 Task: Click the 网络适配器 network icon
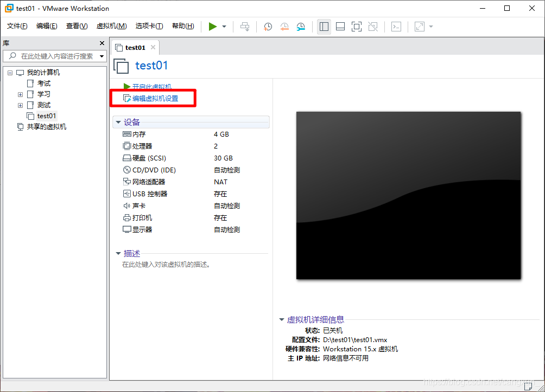pyautogui.click(x=127, y=182)
